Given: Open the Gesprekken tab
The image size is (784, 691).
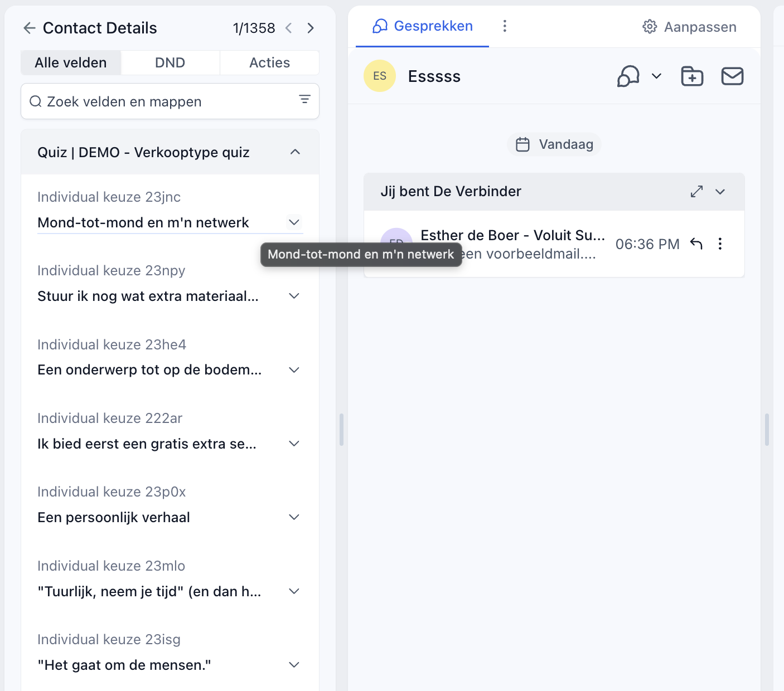Looking at the screenshot, I should point(423,26).
